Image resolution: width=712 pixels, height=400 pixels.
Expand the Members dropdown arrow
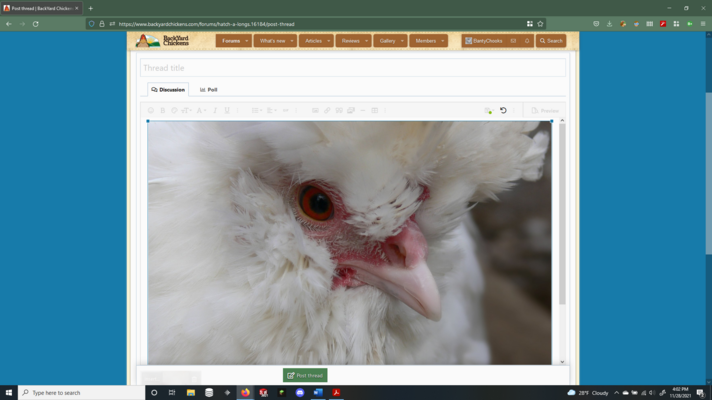[x=443, y=41]
